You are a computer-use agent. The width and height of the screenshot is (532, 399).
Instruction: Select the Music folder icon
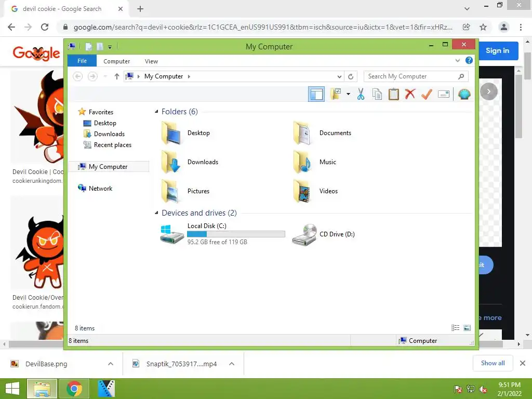coord(302,162)
